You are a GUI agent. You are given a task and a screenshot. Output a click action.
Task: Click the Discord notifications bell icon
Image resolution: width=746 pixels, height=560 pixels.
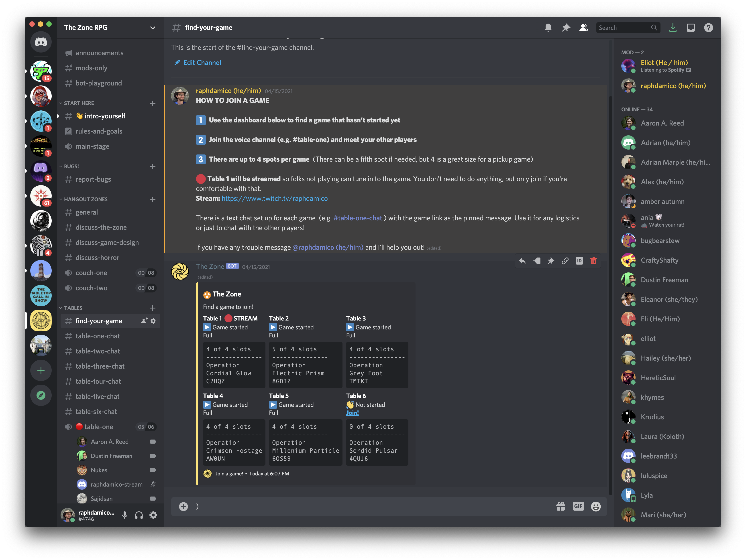[548, 28]
